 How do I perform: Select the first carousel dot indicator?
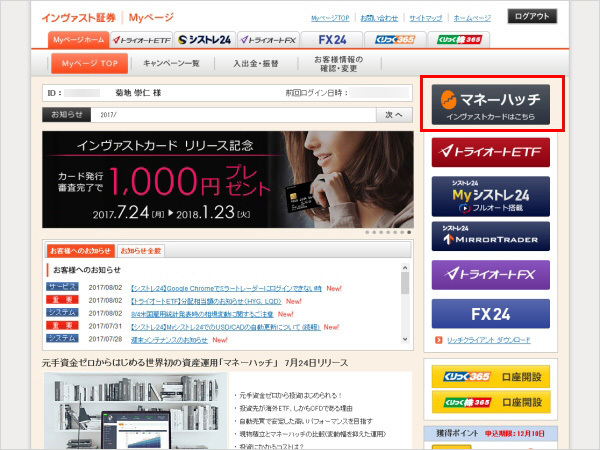point(367,232)
